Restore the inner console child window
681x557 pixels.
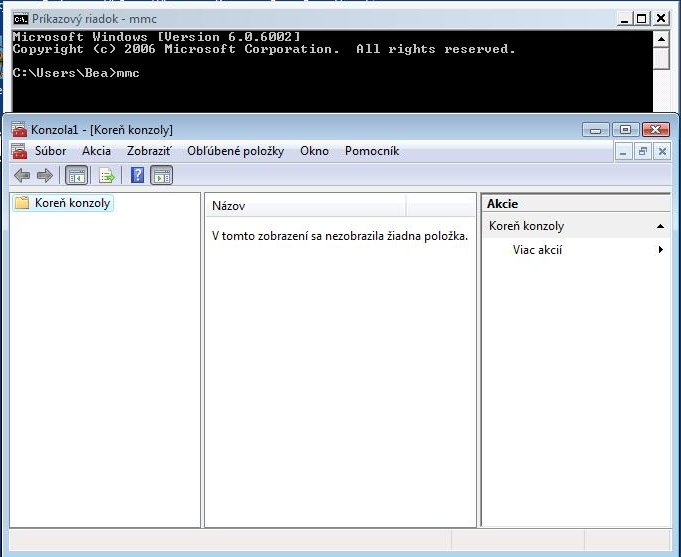click(642, 152)
